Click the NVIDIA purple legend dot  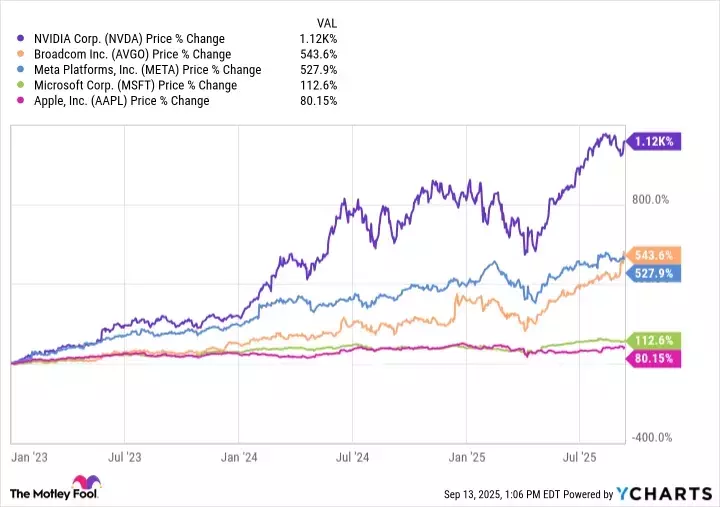(22, 38)
